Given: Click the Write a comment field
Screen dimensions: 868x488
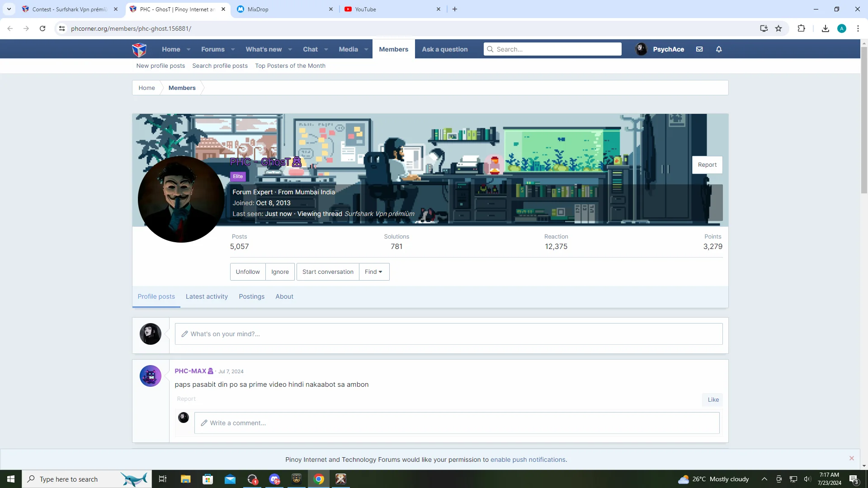Looking at the screenshot, I should coord(457,423).
